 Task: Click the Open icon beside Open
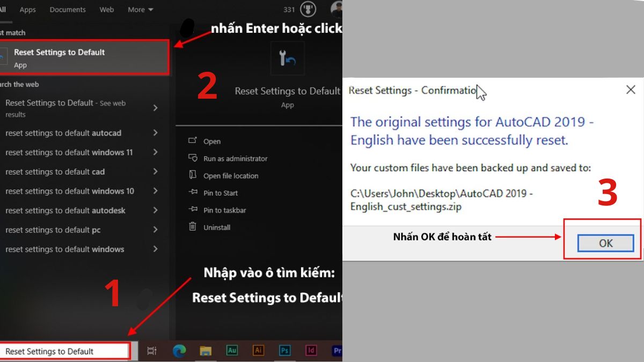point(193,141)
